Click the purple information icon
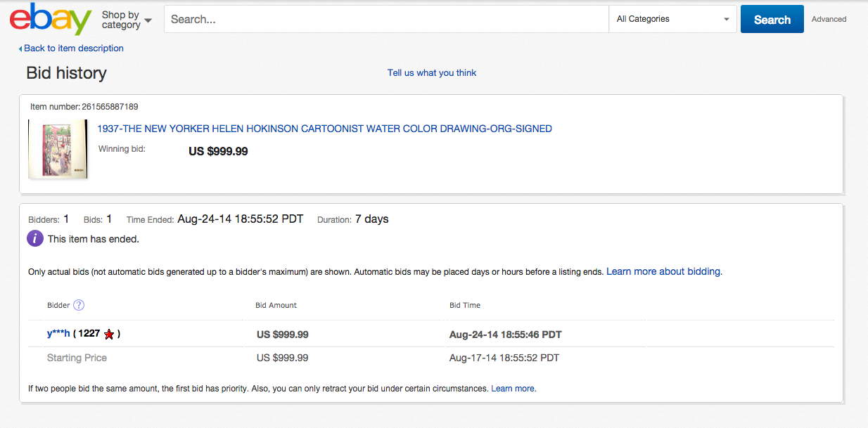 tap(35, 239)
